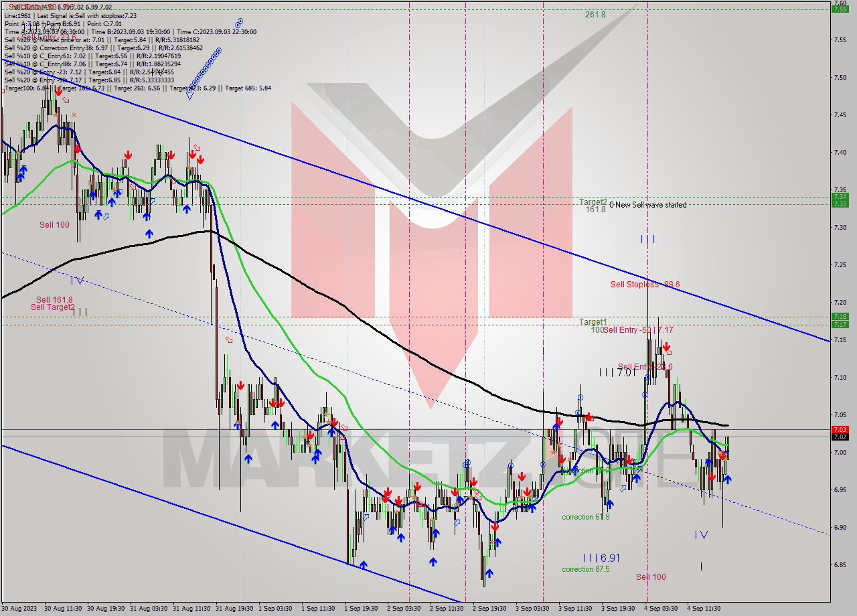Click the '4 Sep 11:30' time label

(x=703, y=609)
